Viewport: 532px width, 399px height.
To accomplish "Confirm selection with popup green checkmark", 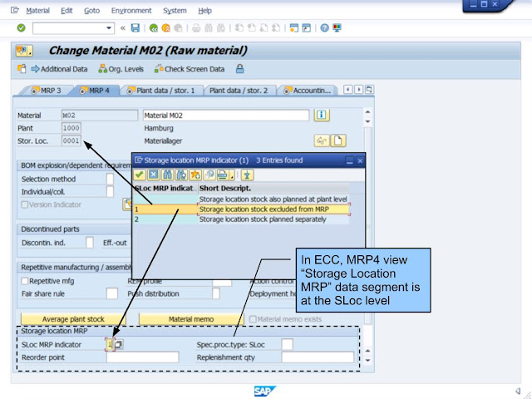I will [x=139, y=175].
